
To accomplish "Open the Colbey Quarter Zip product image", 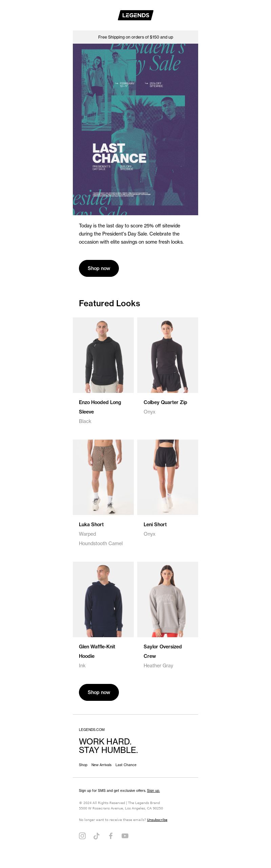I will coord(168,355).
